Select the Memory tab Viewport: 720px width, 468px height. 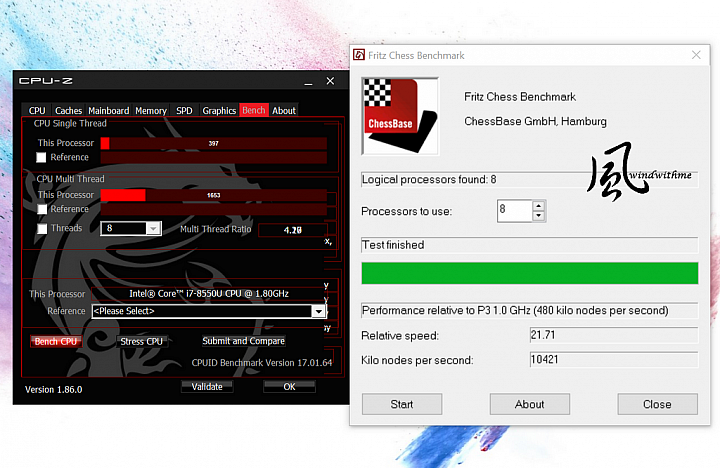click(151, 111)
